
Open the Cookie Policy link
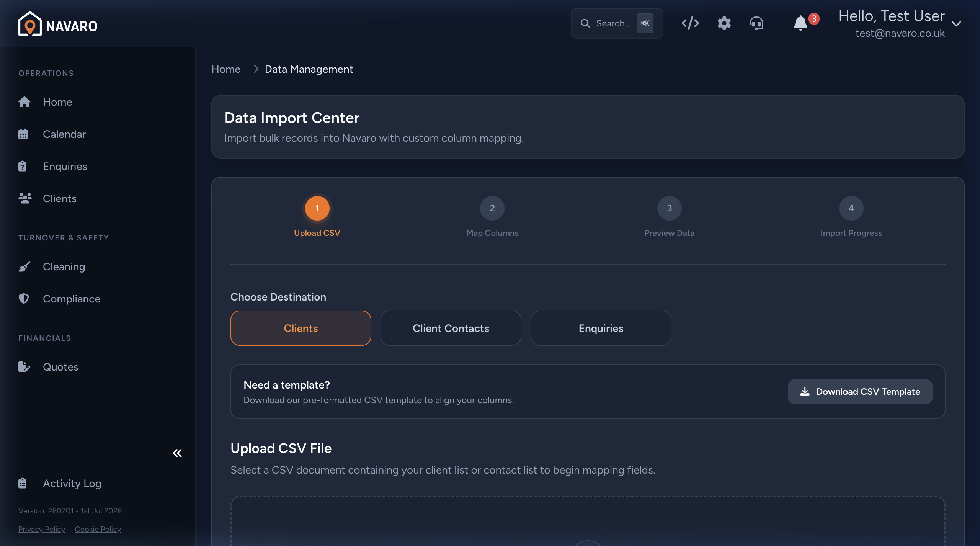pos(98,529)
